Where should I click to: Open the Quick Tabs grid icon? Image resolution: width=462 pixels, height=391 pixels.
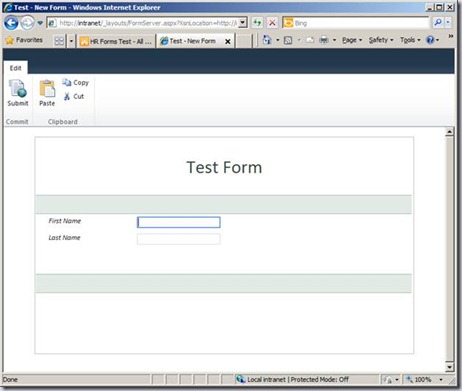point(59,41)
